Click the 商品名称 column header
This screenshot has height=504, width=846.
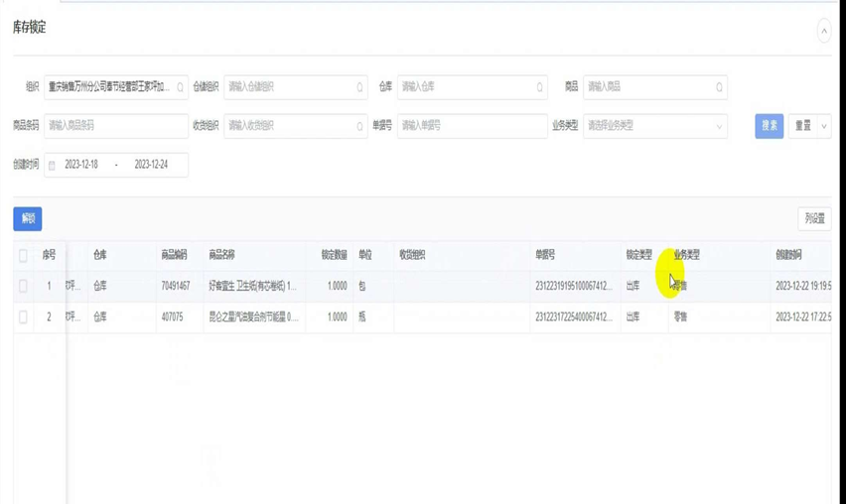click(x=222, y=255)
